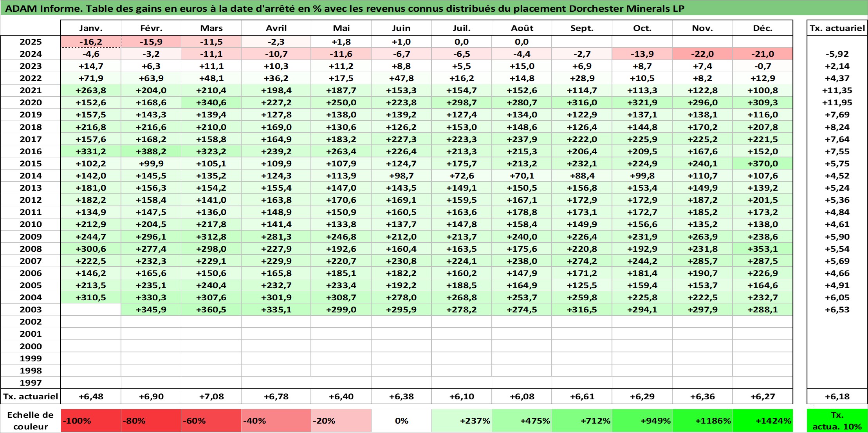Click the -21,0 value in December 2024

coord(763,54)
